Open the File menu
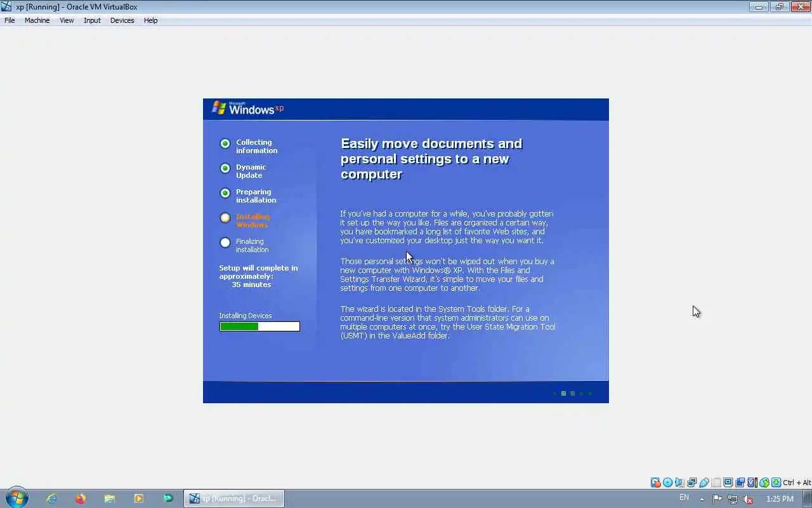Screen dimensions: 812x508 pyautogui.click(x=10, y=20)
